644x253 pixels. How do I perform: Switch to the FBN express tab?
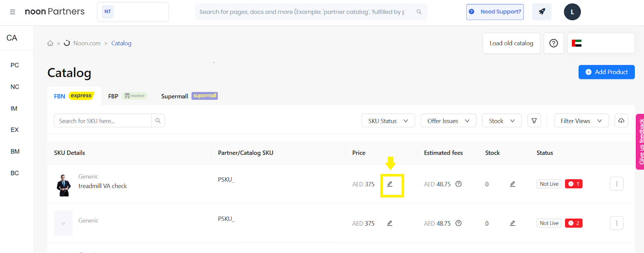click(x=74, y=96)
